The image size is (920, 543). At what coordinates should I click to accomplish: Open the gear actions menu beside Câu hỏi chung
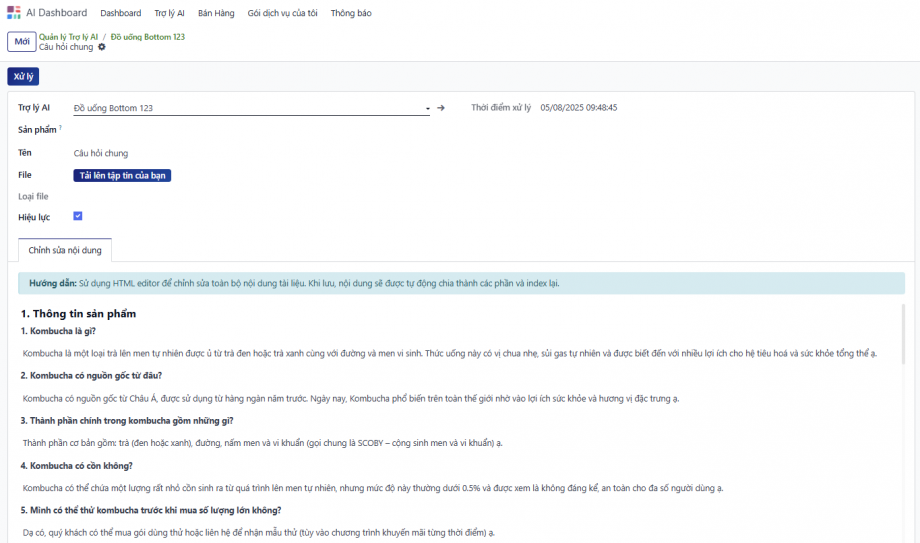click(102, 47)
